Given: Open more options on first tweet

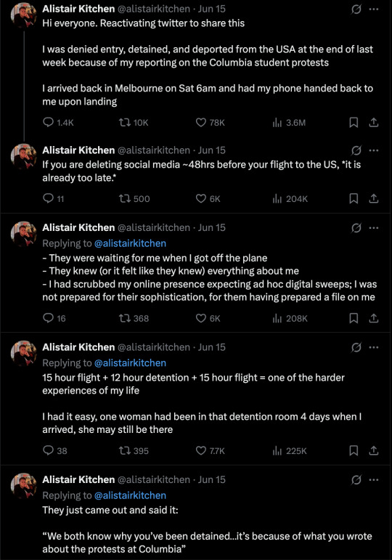Looking at the screenshot, I should [374, 9].
